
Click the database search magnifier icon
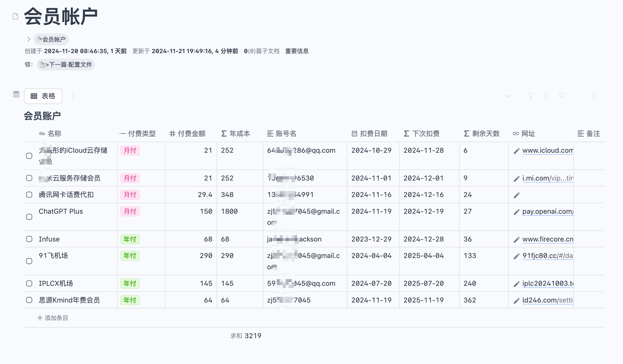pyautogui.click(x=562, y=96)
